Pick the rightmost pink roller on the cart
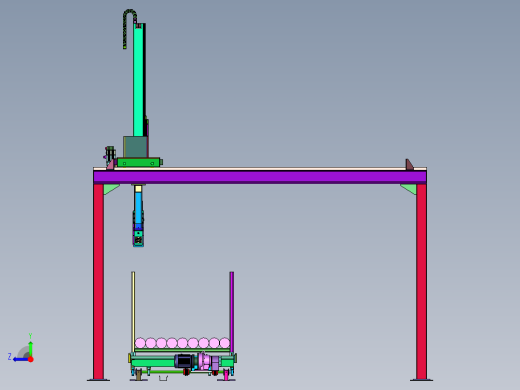The image size is (520, 390). tap(225, 343)
